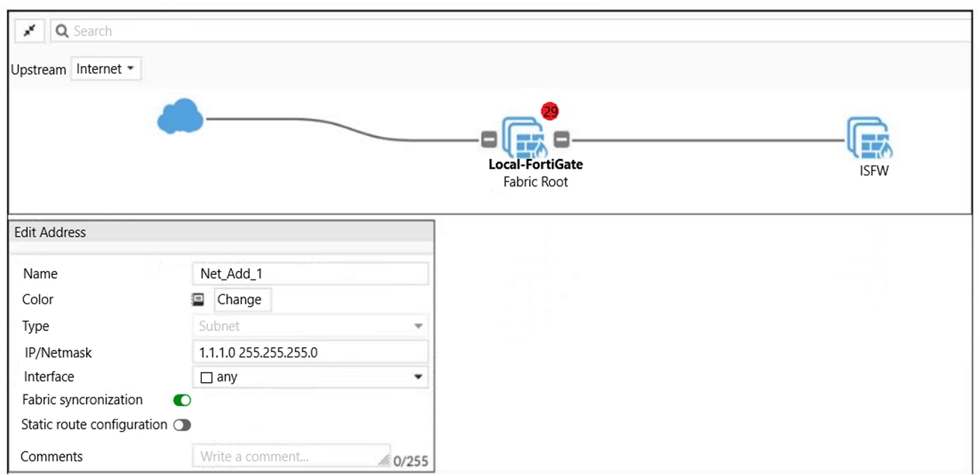Click the 0/255 character counter
The height and width of the screenshot is (476, 980).
pyautogui.click(x=410, y=461)
